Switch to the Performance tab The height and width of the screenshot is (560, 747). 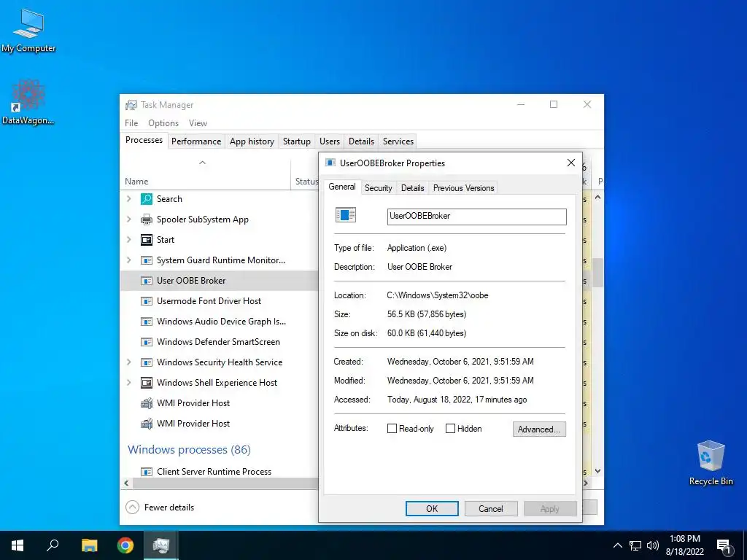point(196,141)
